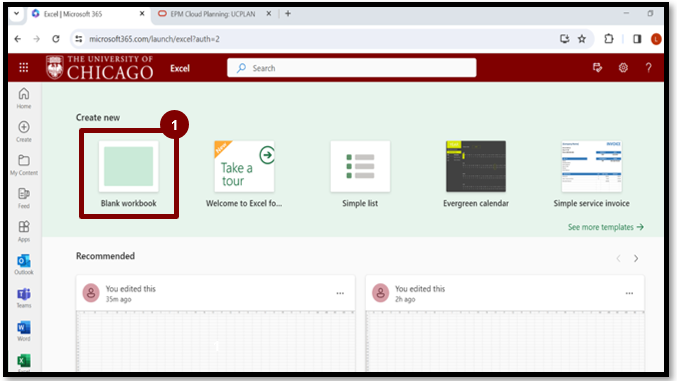
Task: Open more options on 35m ago card
Action: coord(340,293)
